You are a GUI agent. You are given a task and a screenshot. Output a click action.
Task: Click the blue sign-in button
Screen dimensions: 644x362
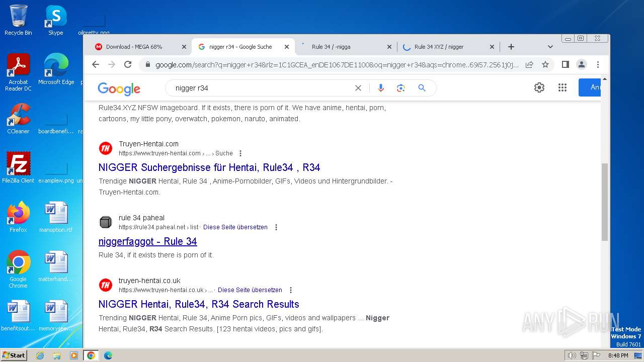[x=590, y=87]
